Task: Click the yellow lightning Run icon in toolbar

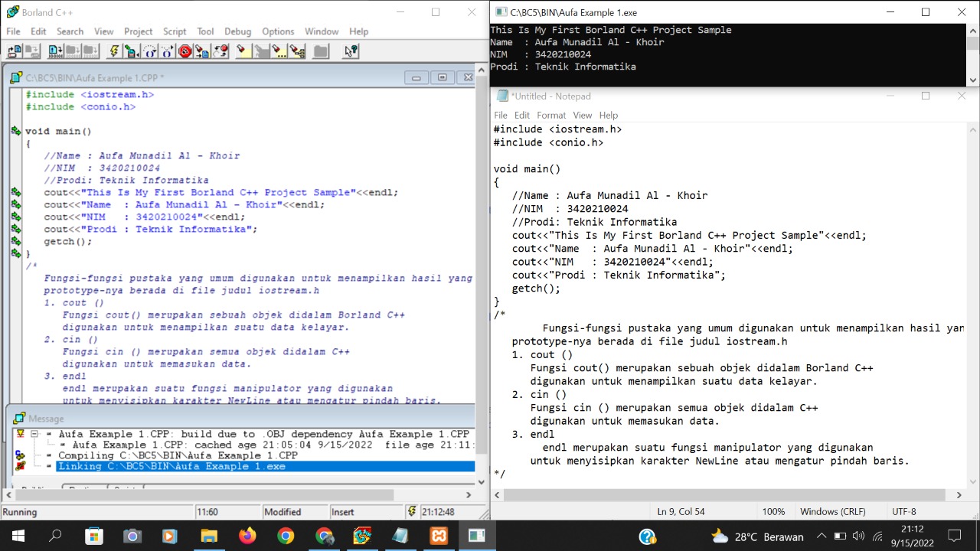Action: [114, 51]
